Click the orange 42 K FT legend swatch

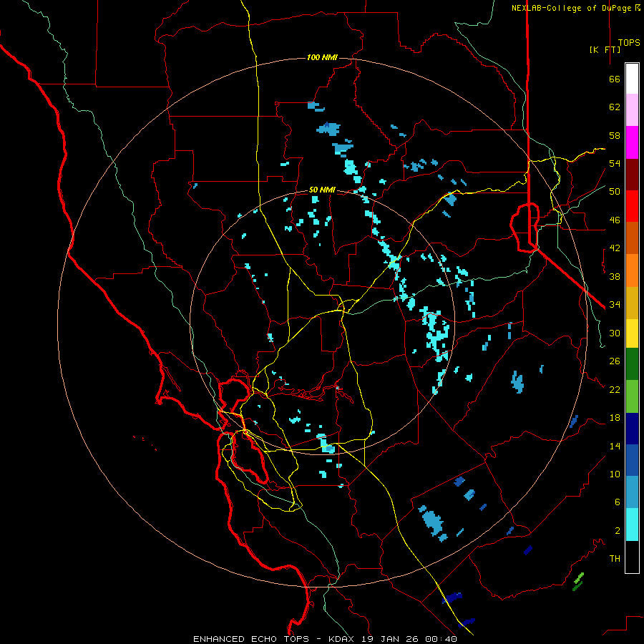tap(632, 270)
